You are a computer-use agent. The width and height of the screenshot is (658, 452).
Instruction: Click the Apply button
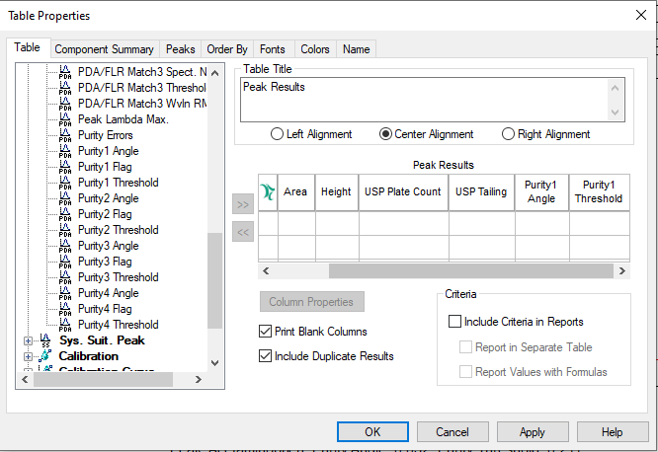532,432
